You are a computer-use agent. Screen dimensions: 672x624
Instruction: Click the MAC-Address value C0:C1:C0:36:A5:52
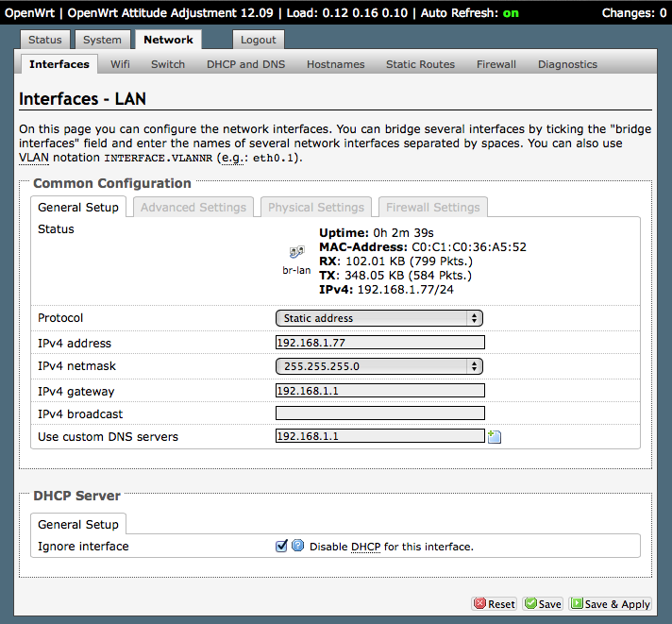(x=469, y=246)
